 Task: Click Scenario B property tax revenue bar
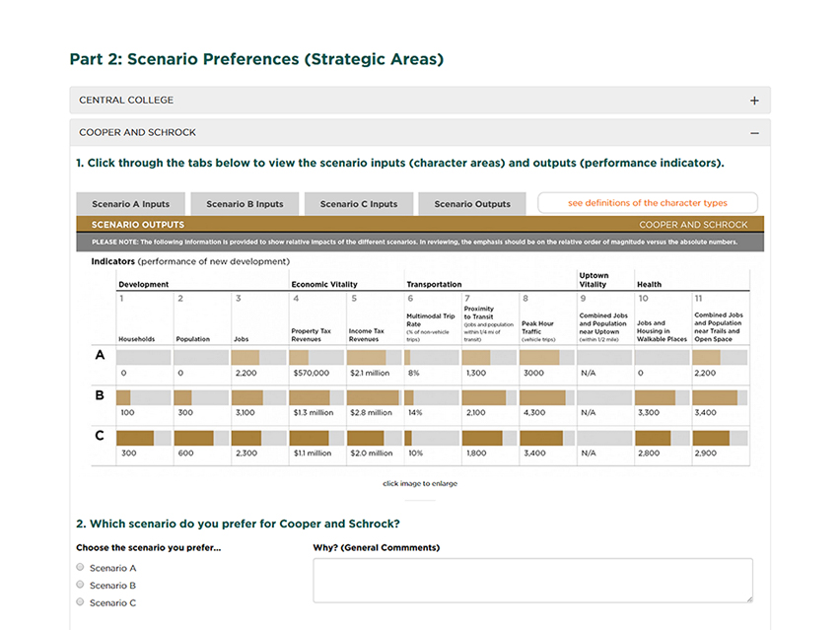(x=310, y=397)
